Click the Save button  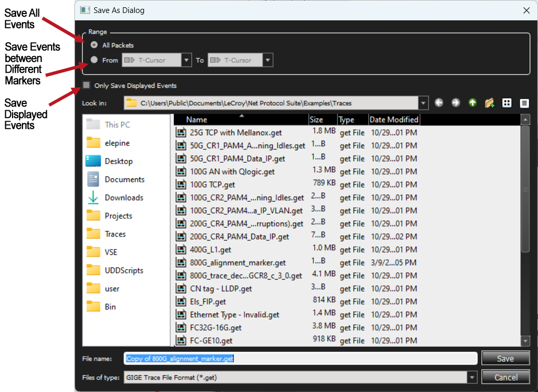coord(505,358)
